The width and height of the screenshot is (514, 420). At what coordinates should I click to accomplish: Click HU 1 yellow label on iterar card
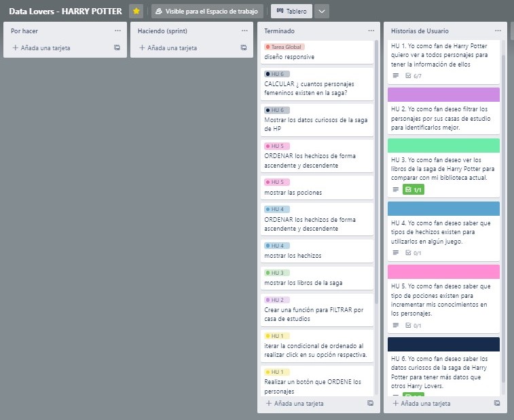tap(277, 336)
